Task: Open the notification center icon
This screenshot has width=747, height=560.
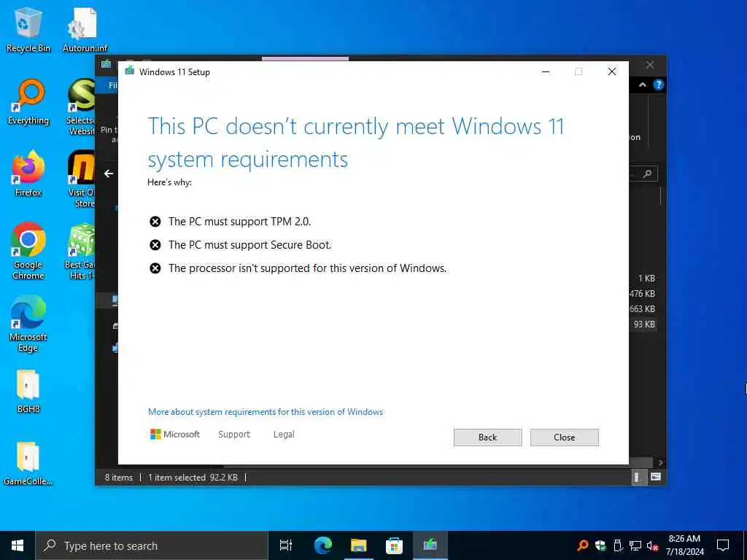Action: [x=723, y=545]
